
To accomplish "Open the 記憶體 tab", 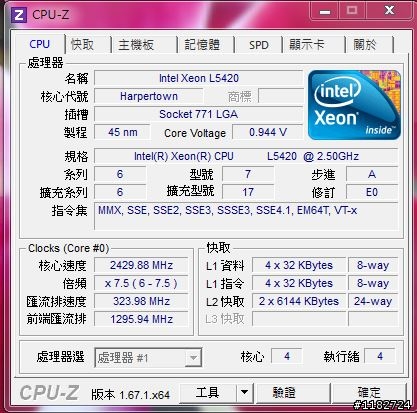I will pos(202,44).
